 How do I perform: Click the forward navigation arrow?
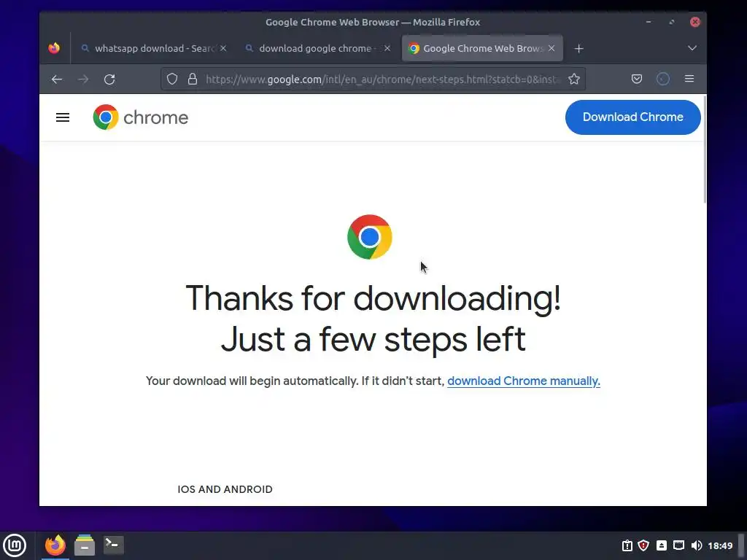pos(83,79)
